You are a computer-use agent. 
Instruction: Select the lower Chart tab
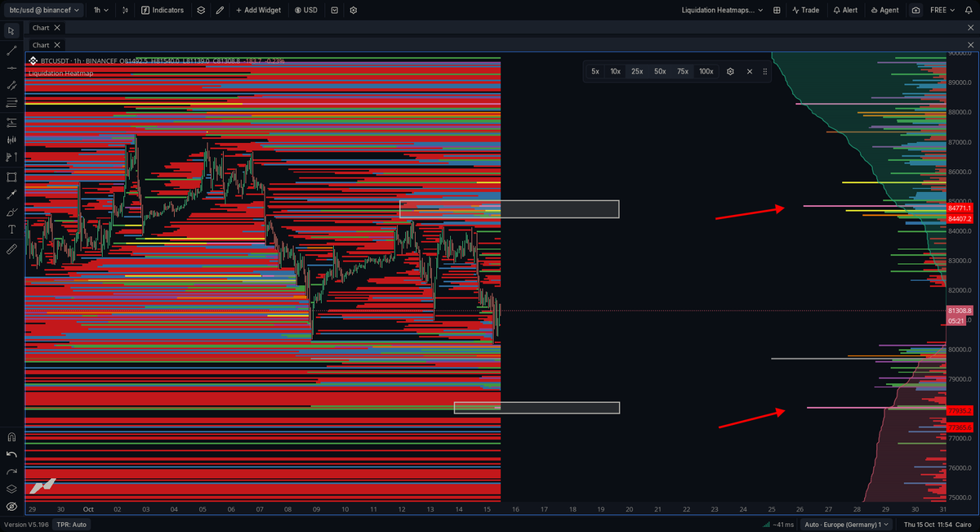point(41,45)
